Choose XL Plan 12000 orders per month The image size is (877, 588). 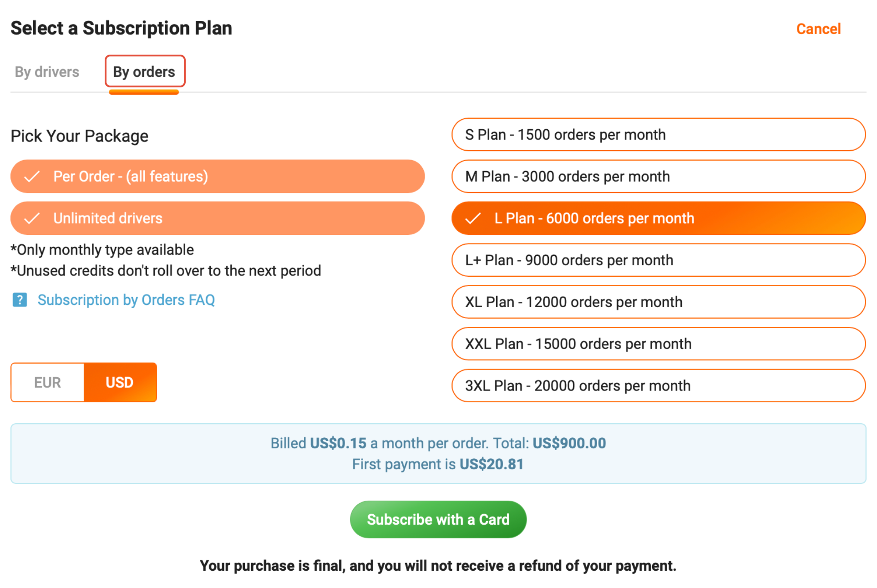click(658, 302)
